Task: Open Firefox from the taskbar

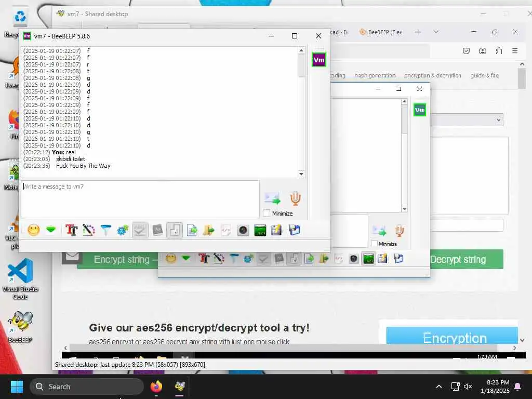Action: (x=156, y=387)
